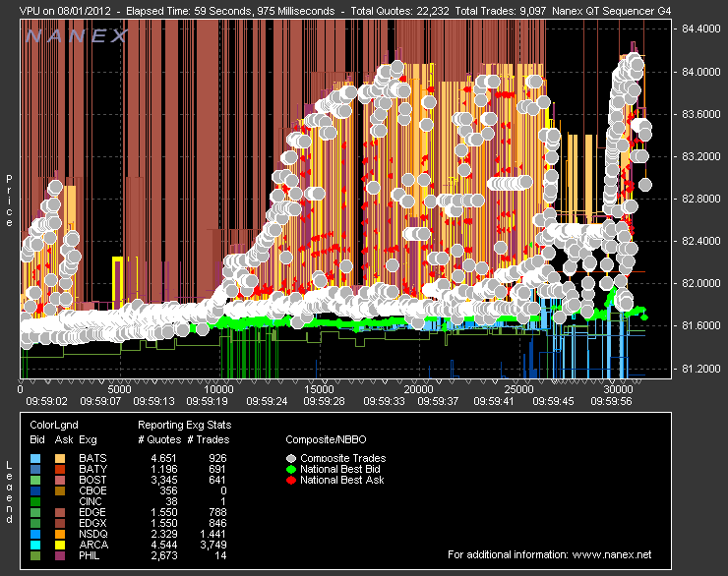Screen dimensions: 728x576
Task: Select the NSDQ ask color swatch
Action: (60, 535)
